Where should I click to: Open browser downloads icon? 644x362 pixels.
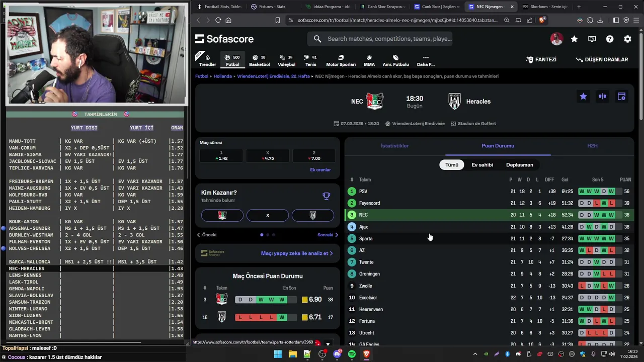coord(600,20)
